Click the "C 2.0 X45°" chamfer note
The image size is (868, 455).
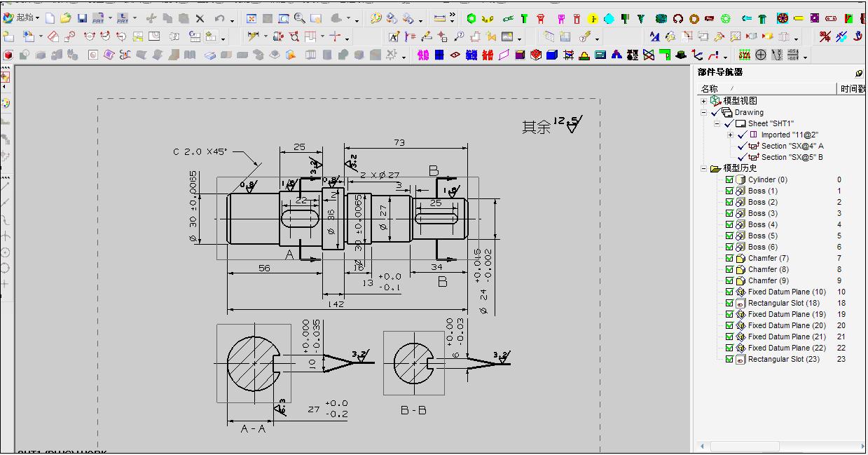point(200,151)
